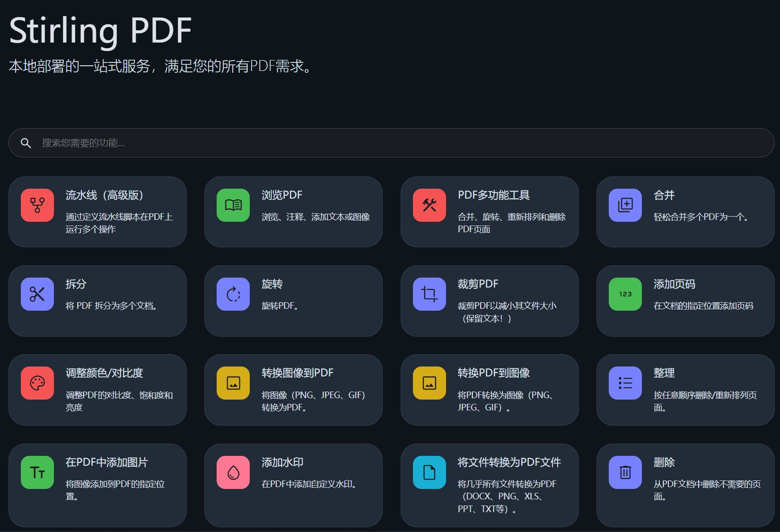Click the yellow image icon for 转换PDF到图像
The image size is (780, 532).
point(429,383)
